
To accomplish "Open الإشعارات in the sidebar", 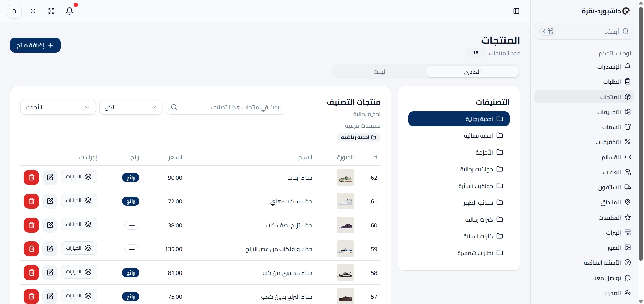I will [x=584, y=66].
